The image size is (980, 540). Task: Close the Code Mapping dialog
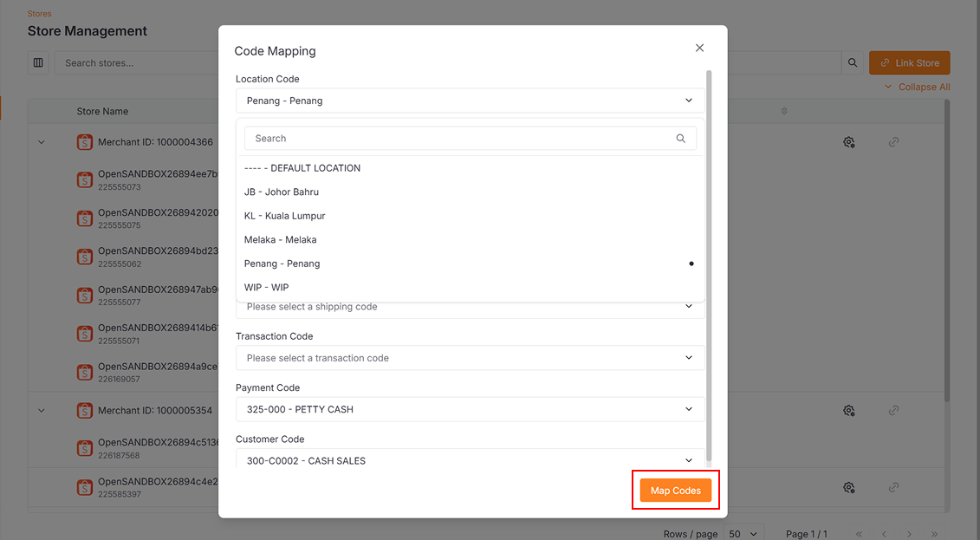click(699, 49)
